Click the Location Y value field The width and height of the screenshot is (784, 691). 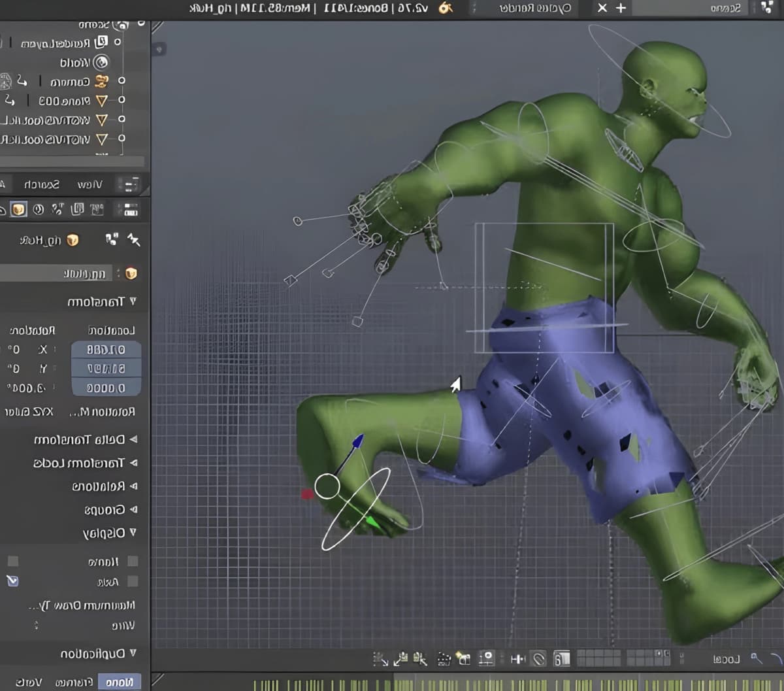pyautogui.click(x=106, y=369)
